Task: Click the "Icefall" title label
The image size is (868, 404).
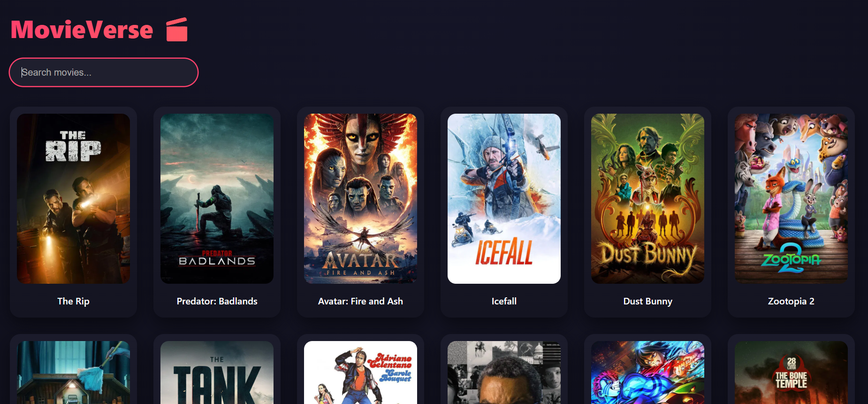Action: pos(504,301)
